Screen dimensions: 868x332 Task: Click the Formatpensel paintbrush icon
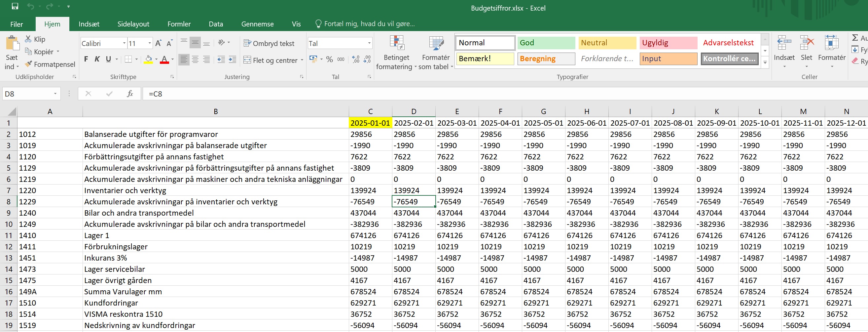(29, 64)
